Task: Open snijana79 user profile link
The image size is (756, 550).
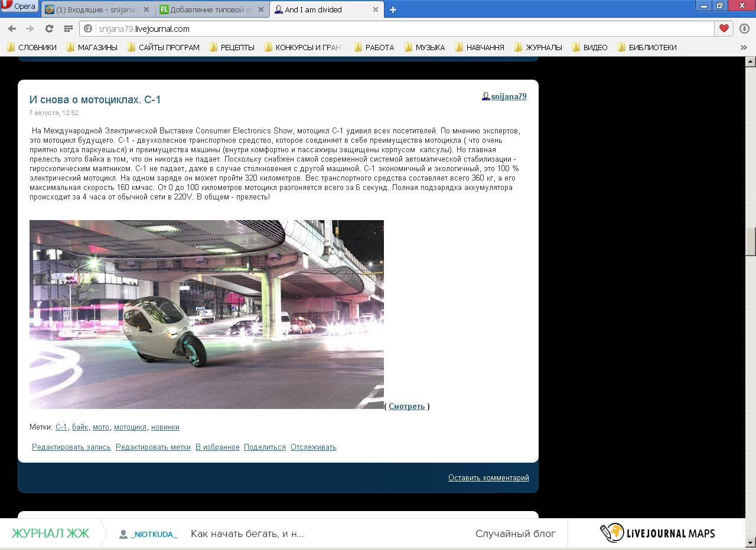Action: [509, 96]
